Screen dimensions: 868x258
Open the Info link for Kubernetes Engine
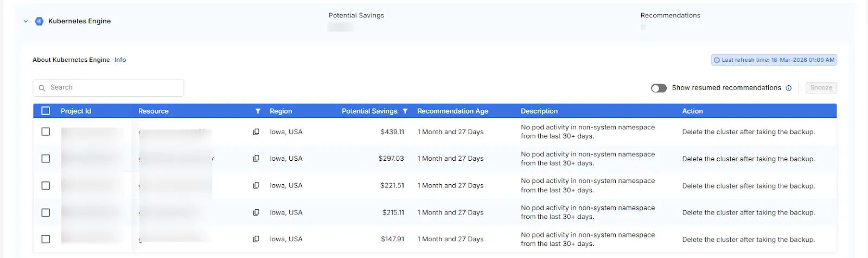click(120, 60)
